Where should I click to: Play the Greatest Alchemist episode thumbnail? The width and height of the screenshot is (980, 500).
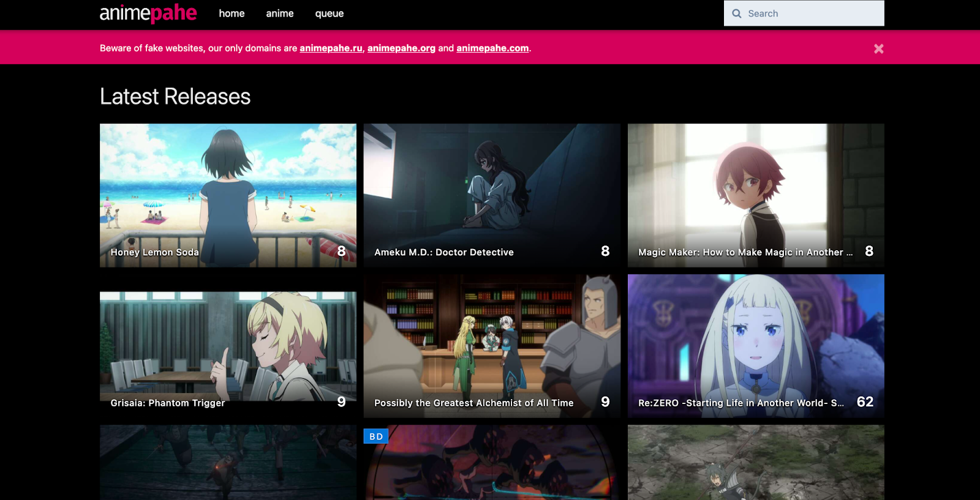(x=492, y=346)
